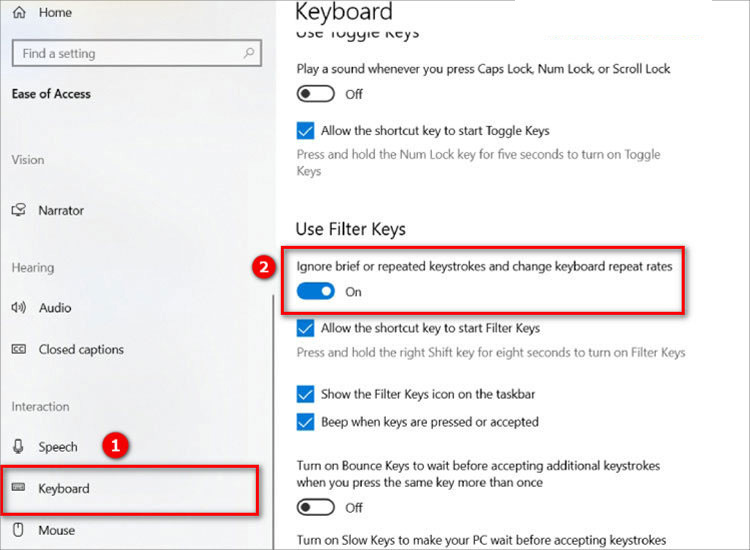750x550 pixels.
Task: Enable the Bounce Keys switch
Action: coord(315,507)
